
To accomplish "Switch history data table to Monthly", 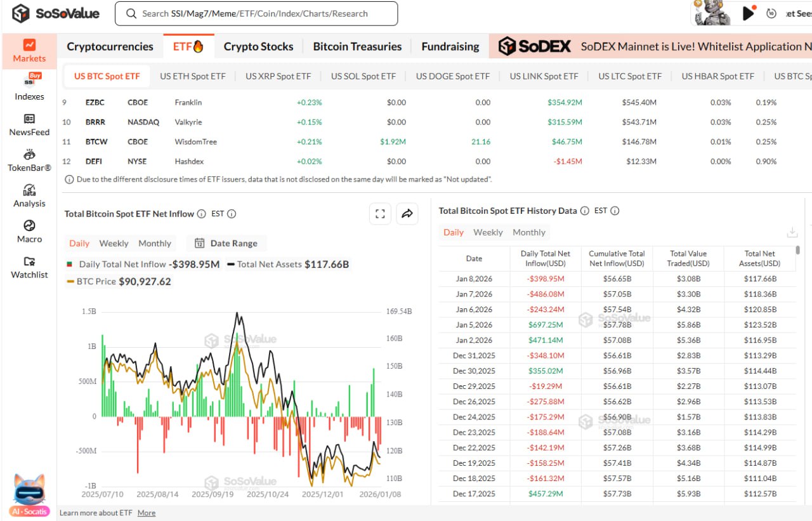I will tap(528, 232).
